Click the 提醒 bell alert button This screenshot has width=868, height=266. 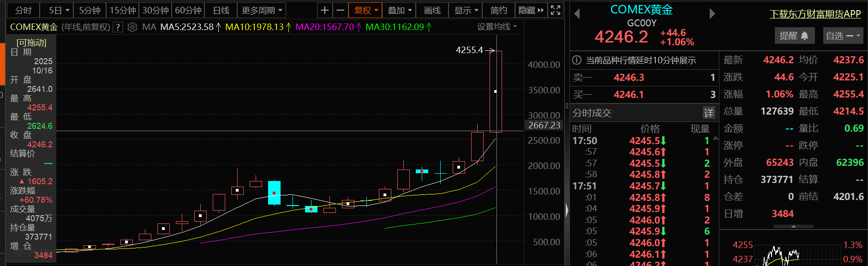[794, 36]
